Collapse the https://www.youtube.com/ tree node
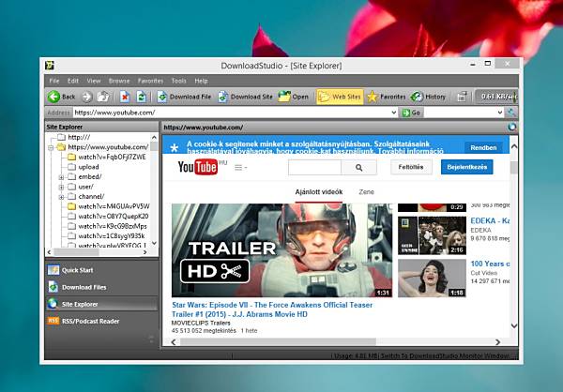This screenshot has height=392, width=563. [51, 147]
